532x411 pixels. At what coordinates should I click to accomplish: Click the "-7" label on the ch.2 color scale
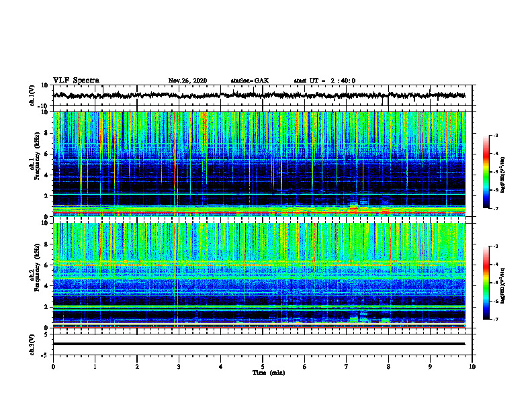(x=495, y=320)
